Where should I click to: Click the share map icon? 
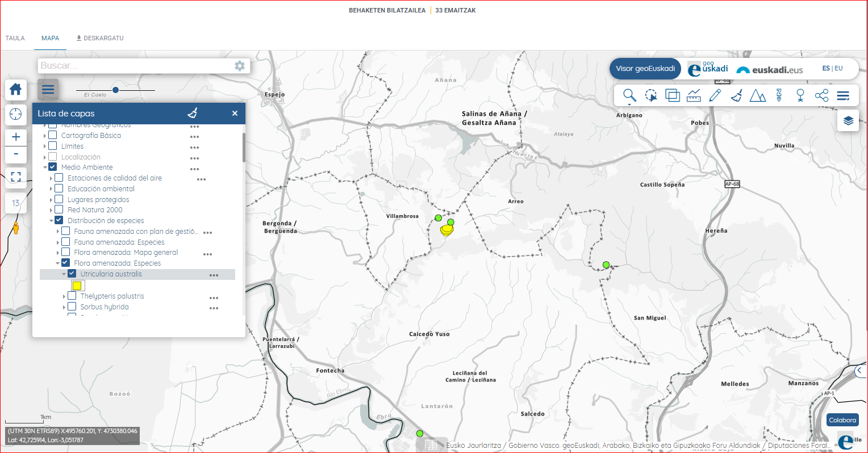click(x=821, y=95)
